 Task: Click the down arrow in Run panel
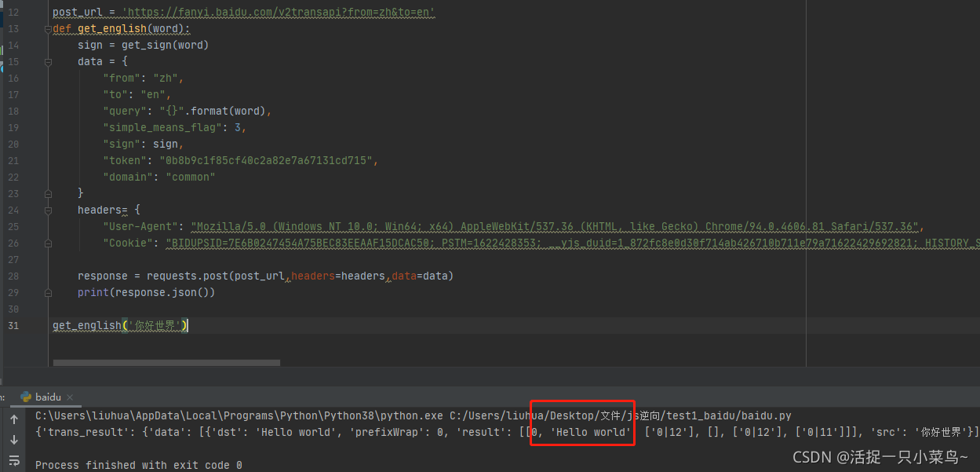[14, 440]
